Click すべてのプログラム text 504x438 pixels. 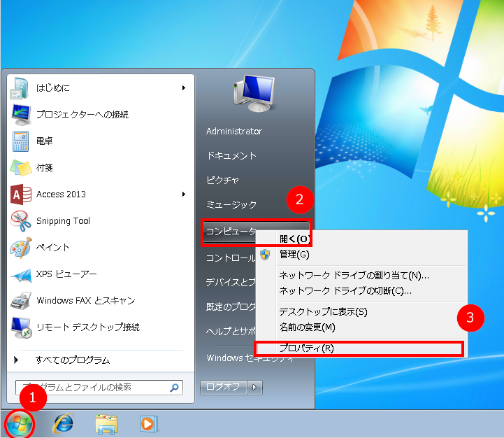coord(73,360)
